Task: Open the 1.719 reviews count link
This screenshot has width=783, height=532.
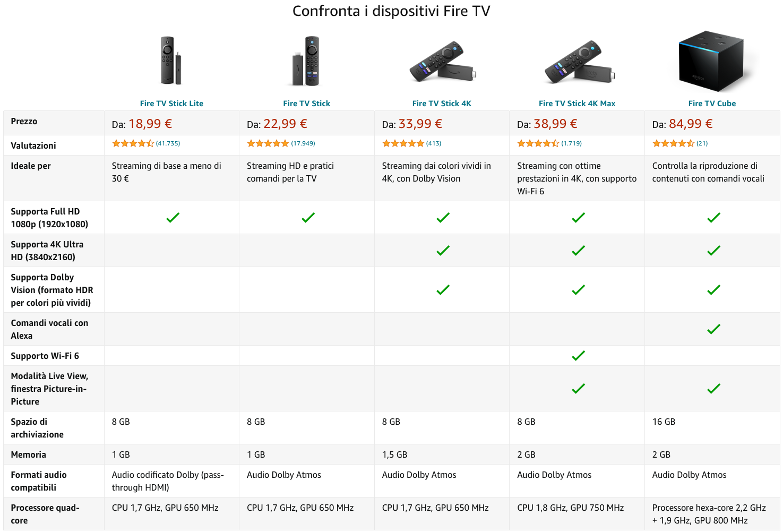Action: pos(572,143)
